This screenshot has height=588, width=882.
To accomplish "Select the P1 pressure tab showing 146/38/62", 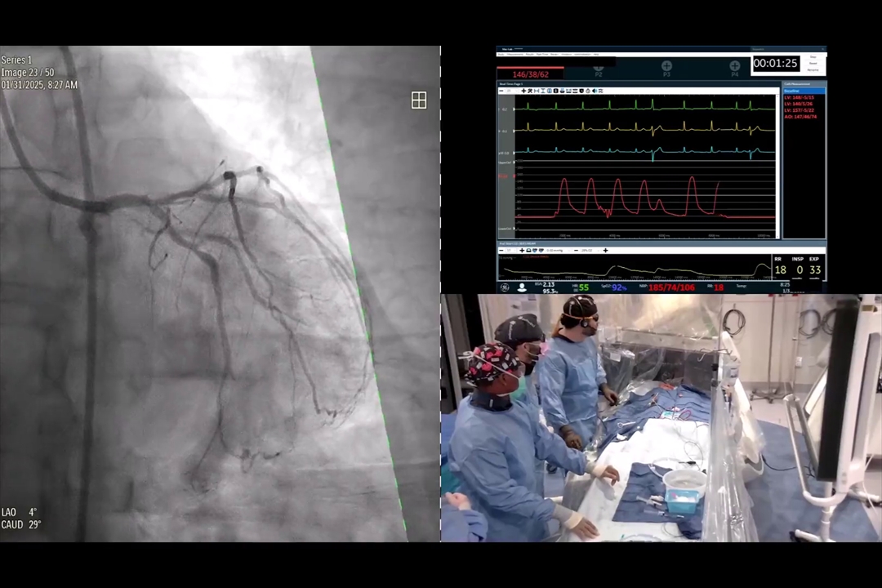I will pyautogui.click(x=530, y=74).
